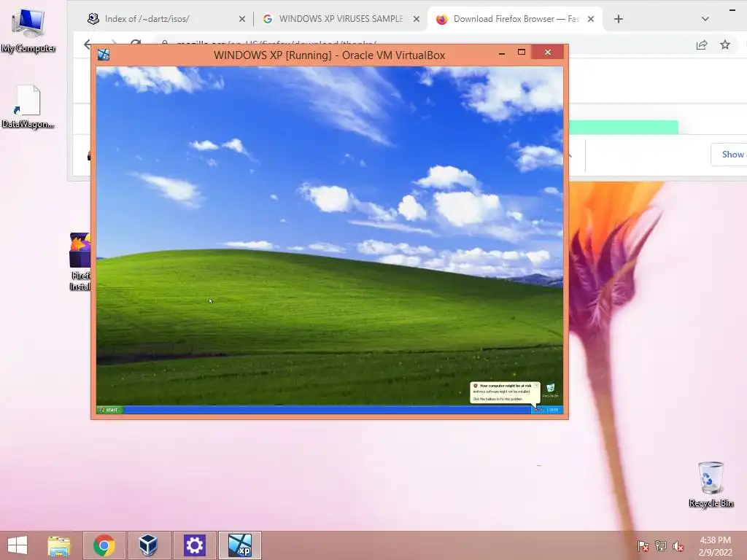Close the WINDOWS XP VirtualBox window
Screen dimensions: 747x560
[x=548, y=52]
